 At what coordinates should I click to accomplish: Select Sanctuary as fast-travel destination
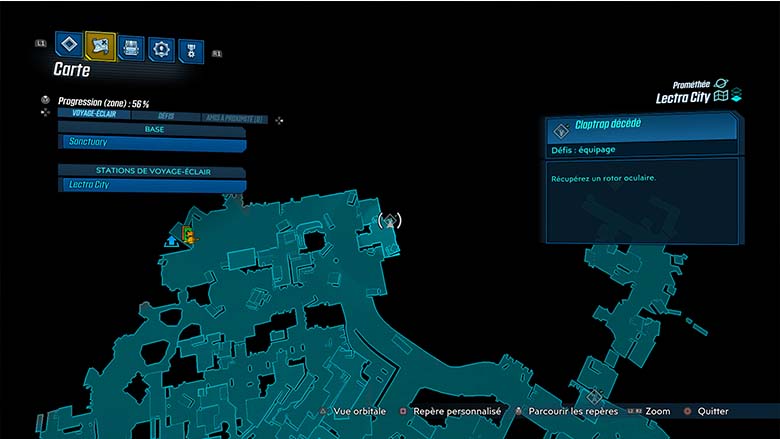[152, 144]
